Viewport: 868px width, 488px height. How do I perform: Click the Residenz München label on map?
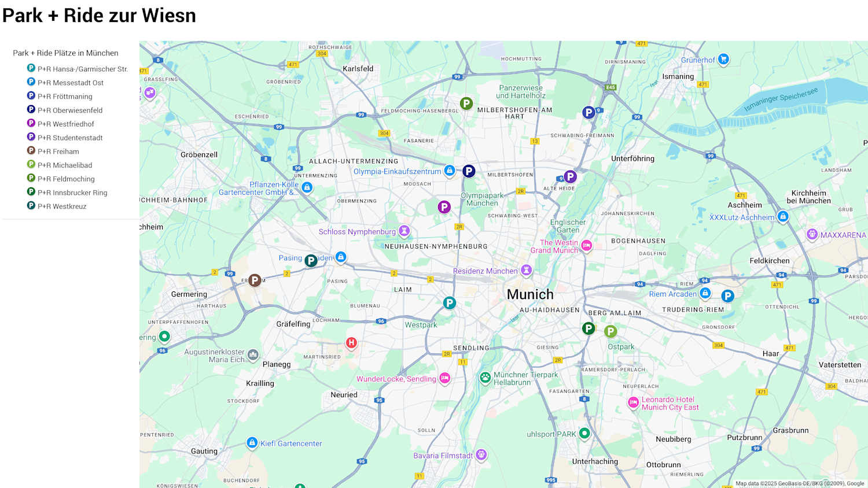(485, 271)
